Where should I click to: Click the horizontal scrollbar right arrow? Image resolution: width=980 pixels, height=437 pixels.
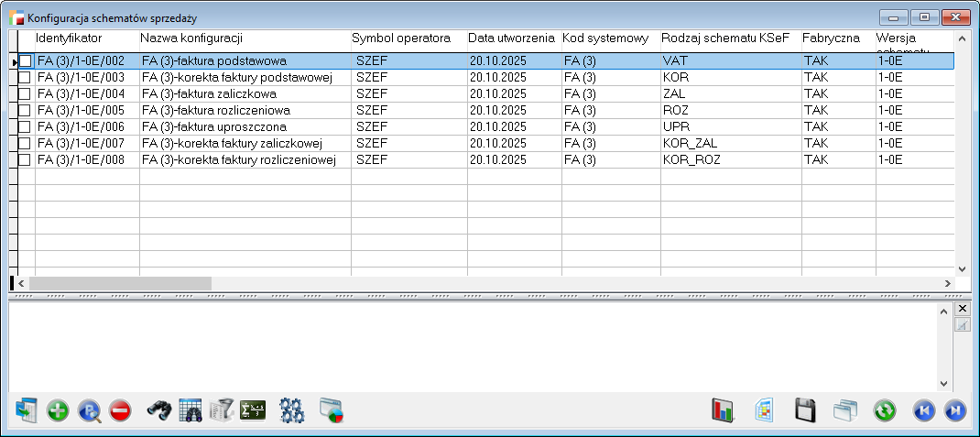(948, 284)
